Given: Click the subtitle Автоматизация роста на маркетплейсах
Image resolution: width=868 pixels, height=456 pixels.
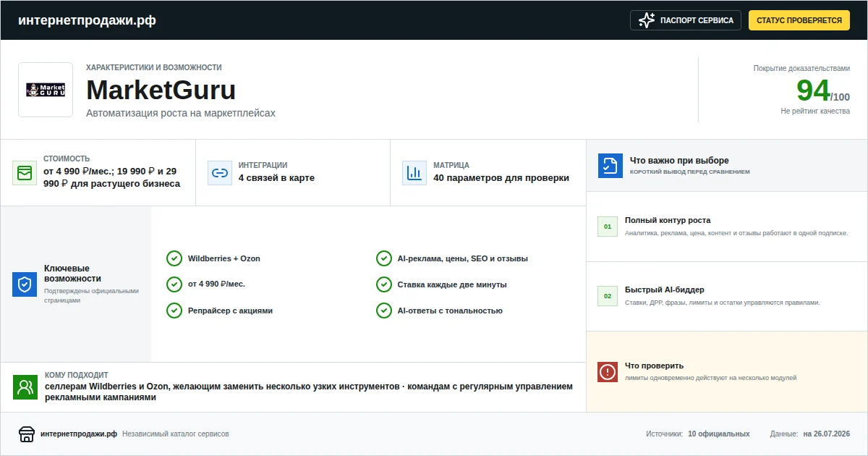Looking at the screenshot, I should [181, 114].
